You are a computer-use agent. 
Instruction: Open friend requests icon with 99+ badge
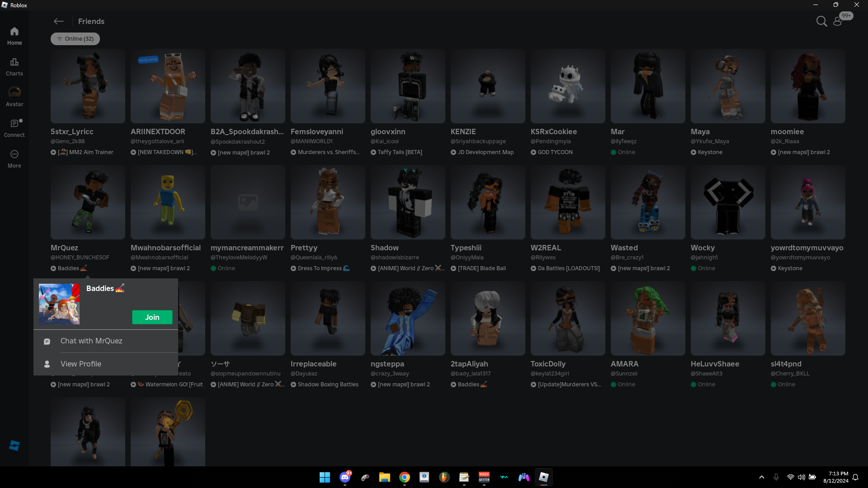point(838,21)
